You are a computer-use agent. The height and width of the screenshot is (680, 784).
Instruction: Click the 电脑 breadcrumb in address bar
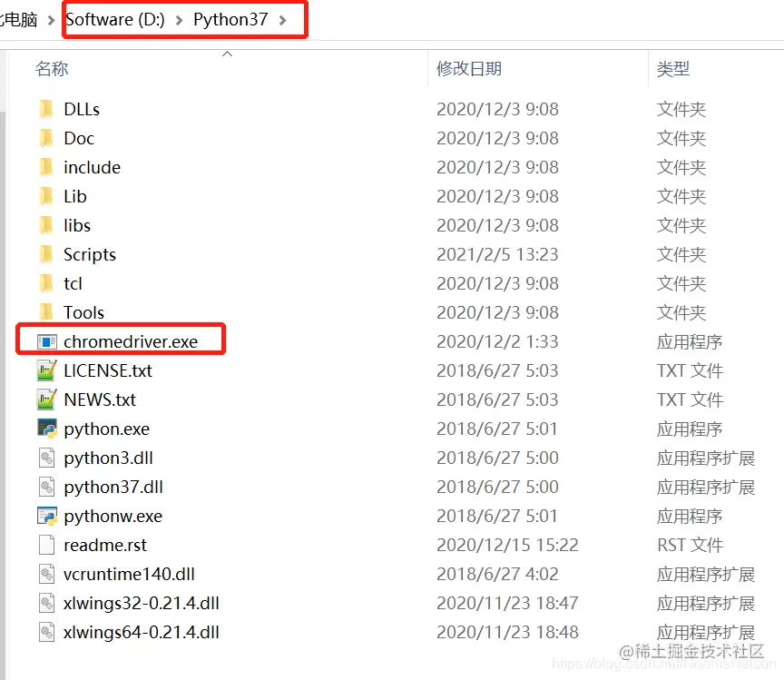click(19, 19)
